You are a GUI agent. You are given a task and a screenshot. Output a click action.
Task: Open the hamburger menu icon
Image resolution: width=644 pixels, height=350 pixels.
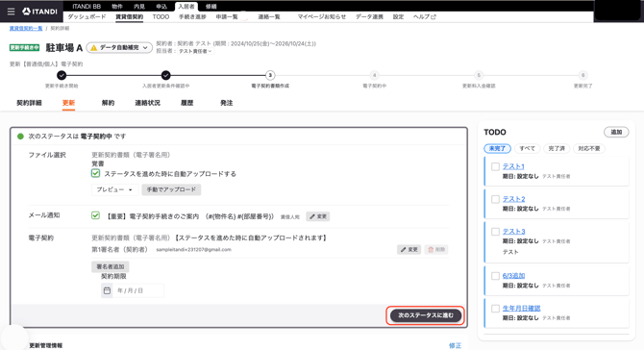(x=12, y=12)
